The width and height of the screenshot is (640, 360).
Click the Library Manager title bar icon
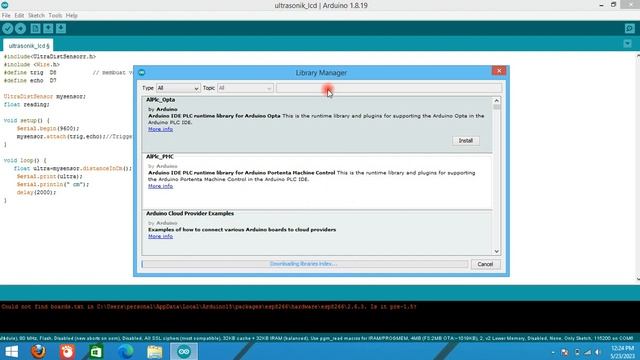click(142, 73)
